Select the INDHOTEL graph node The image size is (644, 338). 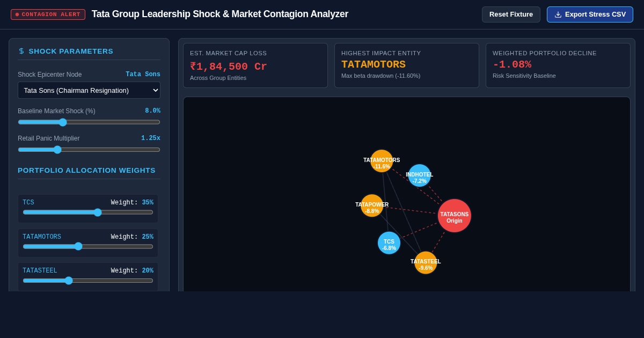coord(420,175)
